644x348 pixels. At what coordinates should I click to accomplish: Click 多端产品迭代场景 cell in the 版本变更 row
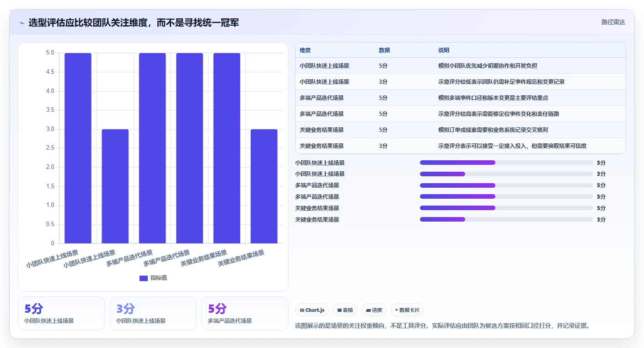(322, 98)
